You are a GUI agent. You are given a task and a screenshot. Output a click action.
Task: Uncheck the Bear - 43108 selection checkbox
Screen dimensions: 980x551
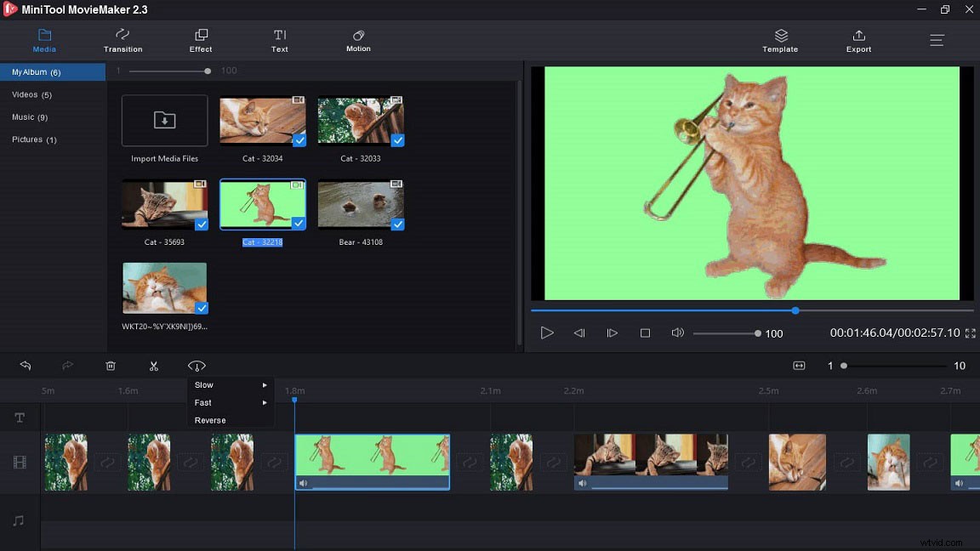(x=396, y=224)
